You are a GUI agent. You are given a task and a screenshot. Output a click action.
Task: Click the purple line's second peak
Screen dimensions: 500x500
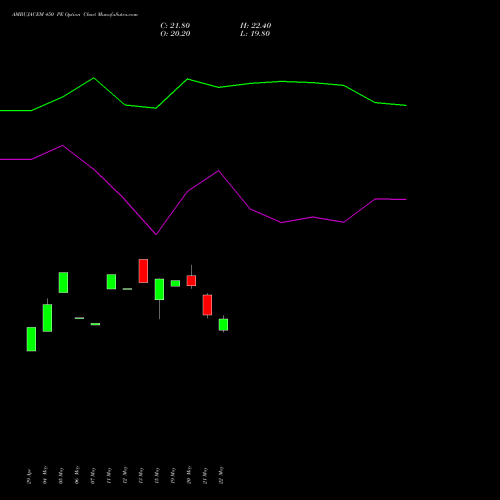click(219, 171)
